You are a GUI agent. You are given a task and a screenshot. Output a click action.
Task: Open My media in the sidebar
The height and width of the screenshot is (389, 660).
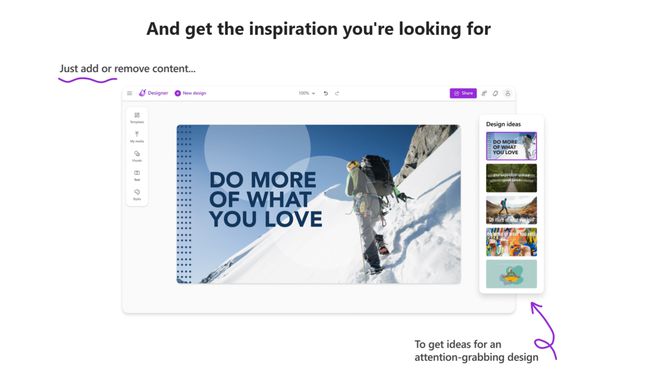pyautogui.click(x=137, y=137)
